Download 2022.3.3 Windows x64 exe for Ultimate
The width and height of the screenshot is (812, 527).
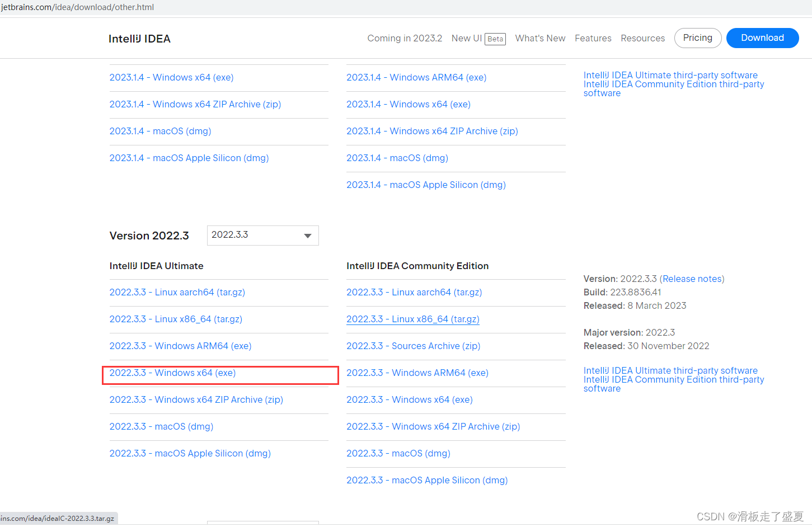click(172, 373)
